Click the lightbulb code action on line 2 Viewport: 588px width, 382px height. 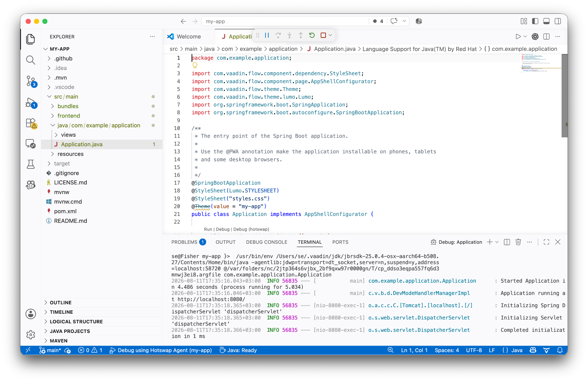[x=195, y=65]
